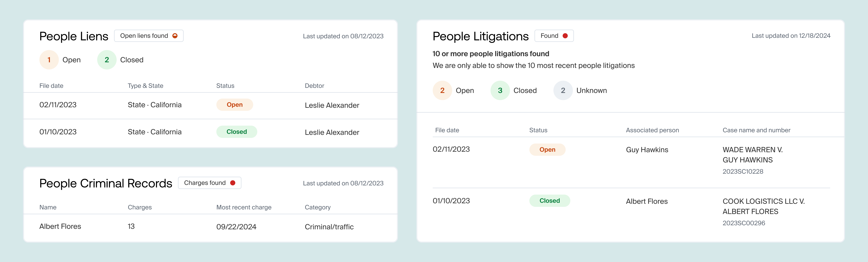Image resolution: width=868 pixels, height=262 pixels.
Task: Click the liens 'File date' column header
Action: pyautogui.click(x=51, y=86)
